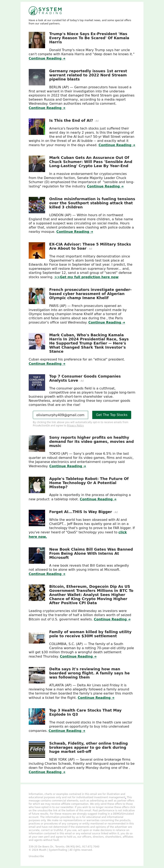Continue reading the Delta flight story
The width and height of the screenshot is (164, 868).
coord(96,698)
